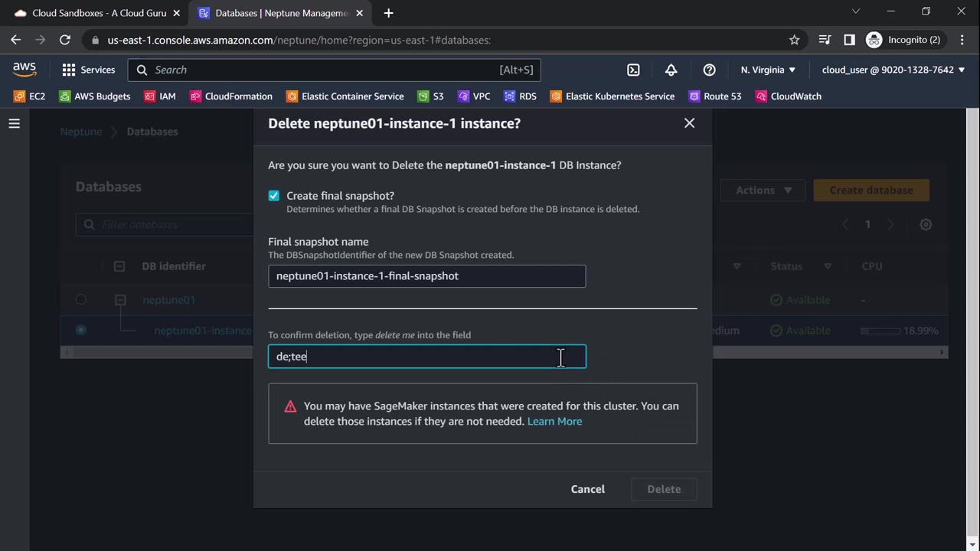Click the Neptune breadcrumb link
This screenshot has height=551, width=980.
81,132
